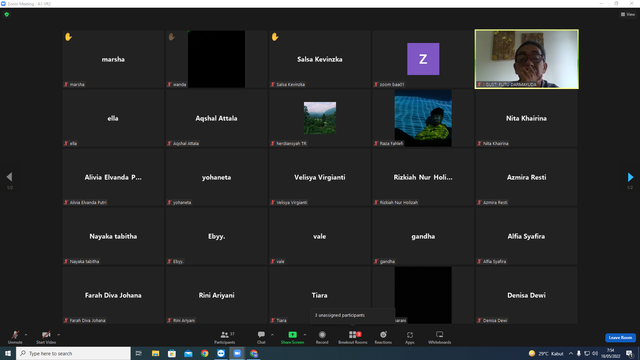
Task: Select the Nayaka tabitha participant tile
Action: (x=113, y=236)
